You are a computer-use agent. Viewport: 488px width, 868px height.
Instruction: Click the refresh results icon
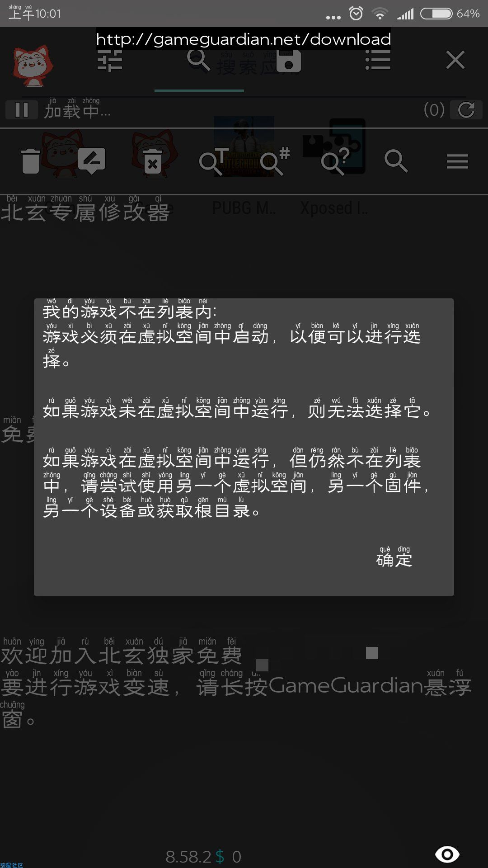(x=466, y=110)
